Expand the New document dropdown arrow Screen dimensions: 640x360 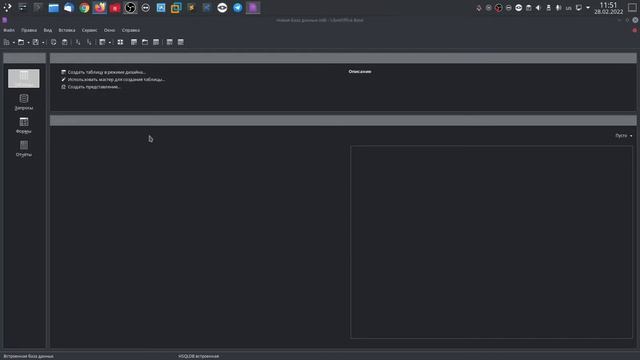coord(13,42)
